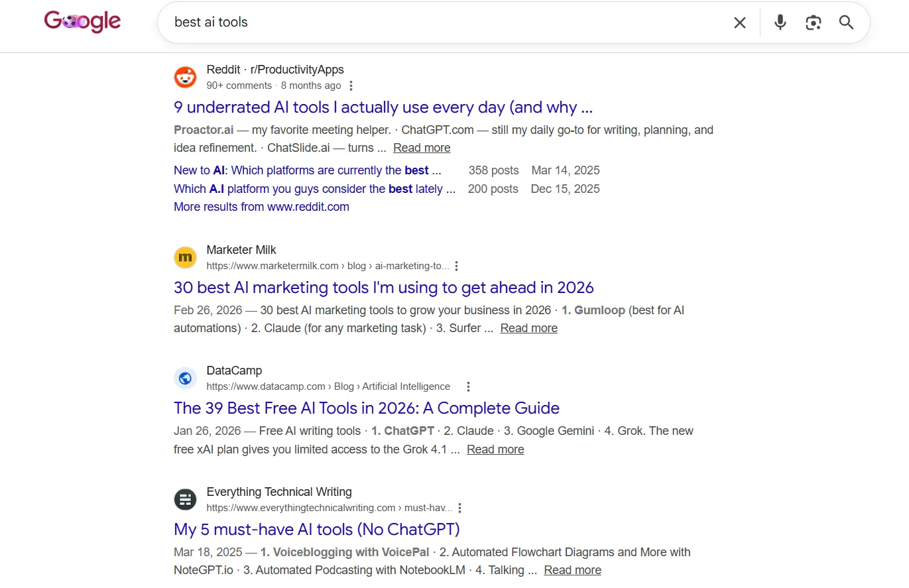Click the 'Marketer Milk' site name
909x588 pixels.
coord(241,250)
